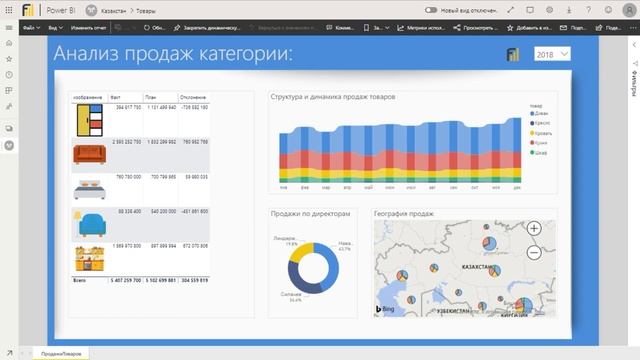Select the ПродажиТоваров page tab
Screen dimensions: 640x360
[61, 353]
